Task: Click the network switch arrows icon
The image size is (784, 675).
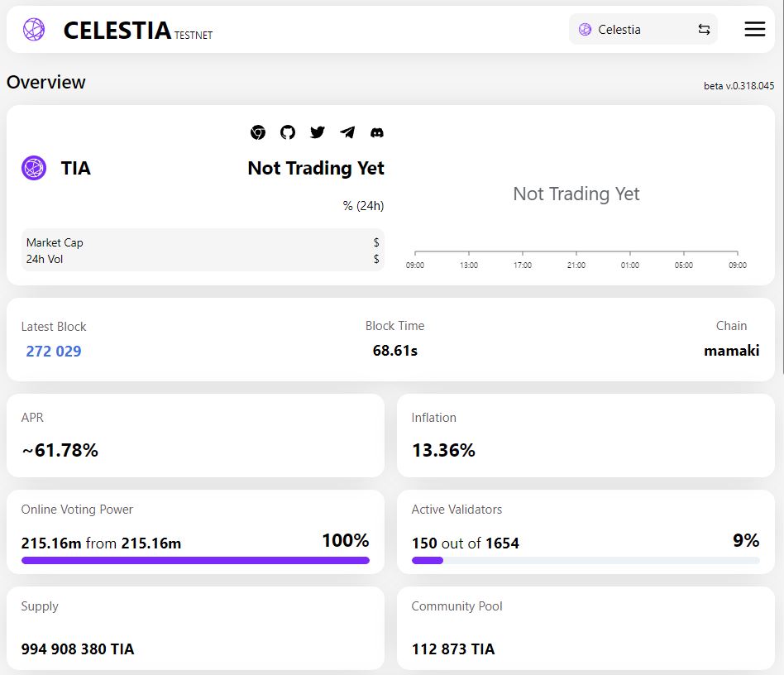Action: pyautogui.click(x=704, y=30)
